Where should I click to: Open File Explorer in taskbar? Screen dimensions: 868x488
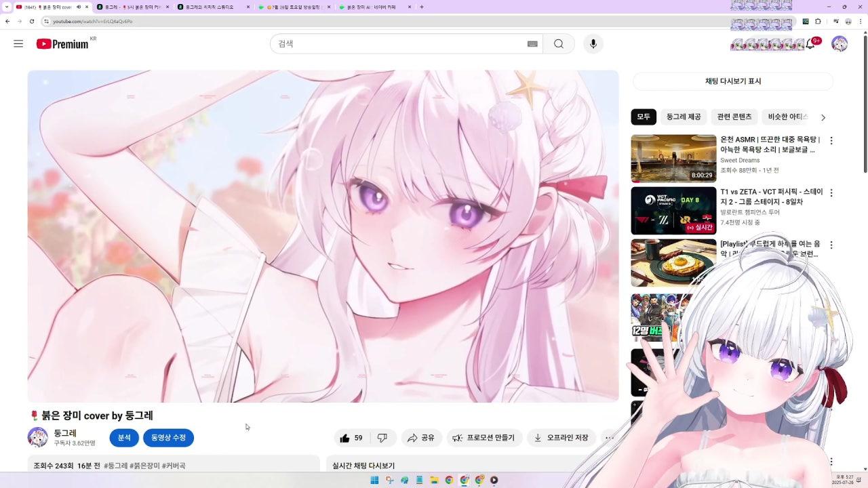coord(434,480)
